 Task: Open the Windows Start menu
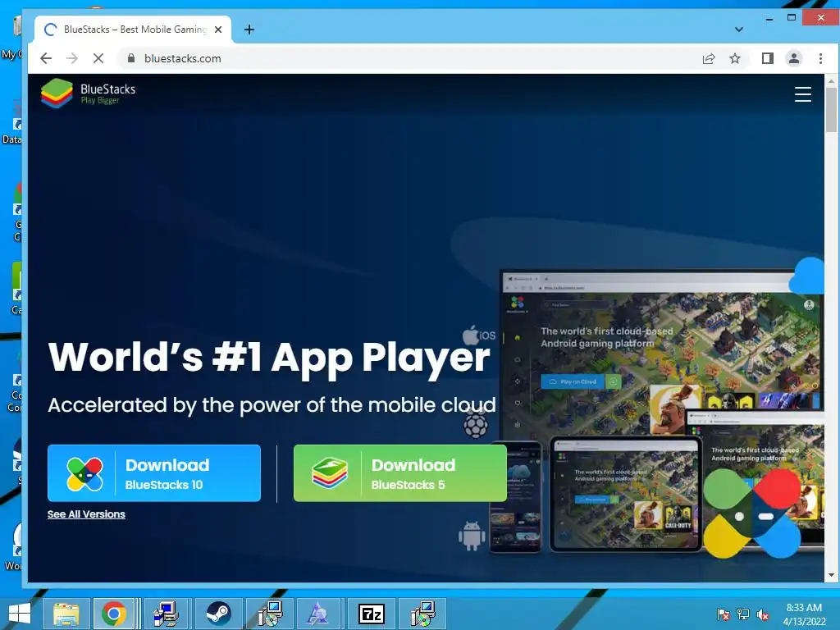(20, 614)
